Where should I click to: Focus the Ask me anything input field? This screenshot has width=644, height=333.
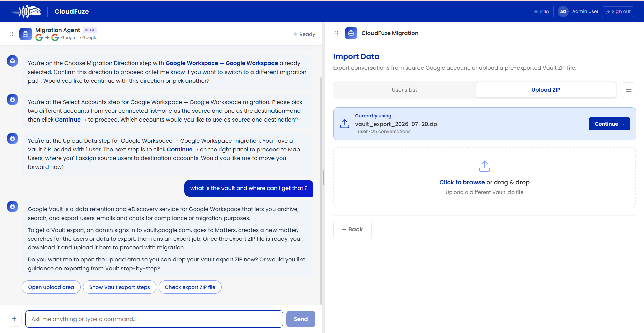click(154, 319)
